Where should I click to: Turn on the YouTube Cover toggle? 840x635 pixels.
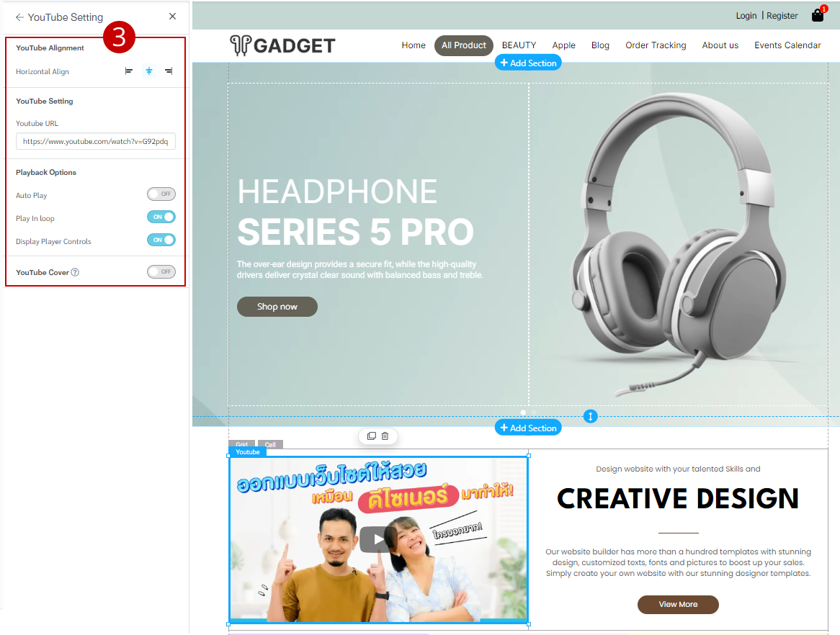tap(161, 271)
